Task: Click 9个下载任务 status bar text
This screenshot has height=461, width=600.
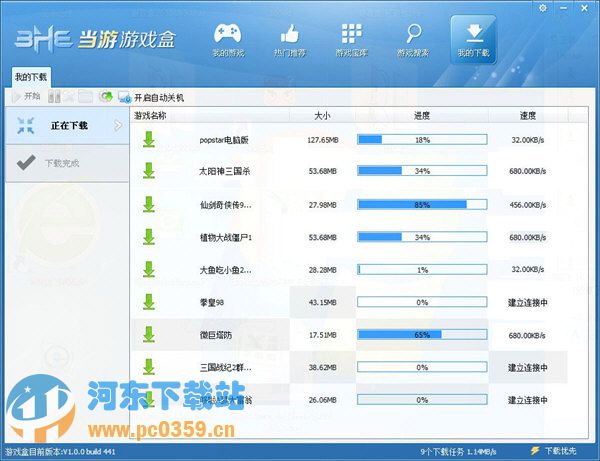Action: 442,452
